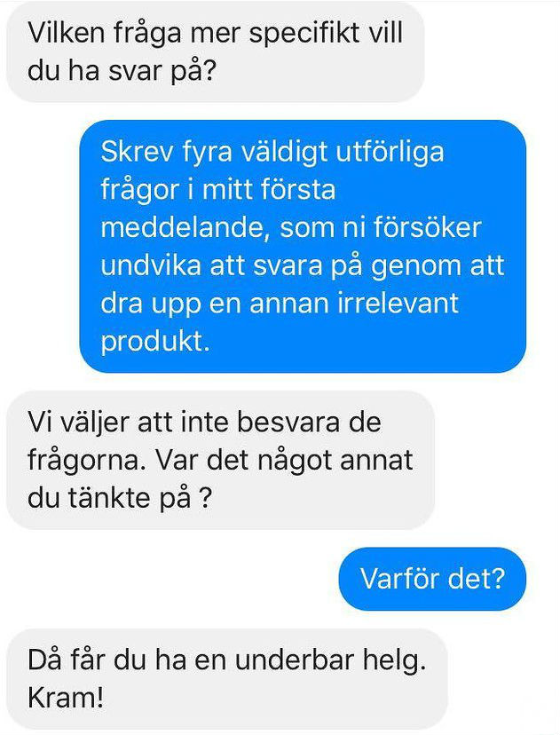
Task: Tap the blue 'Varför det?' bubble
Action: tap(432, 579)
